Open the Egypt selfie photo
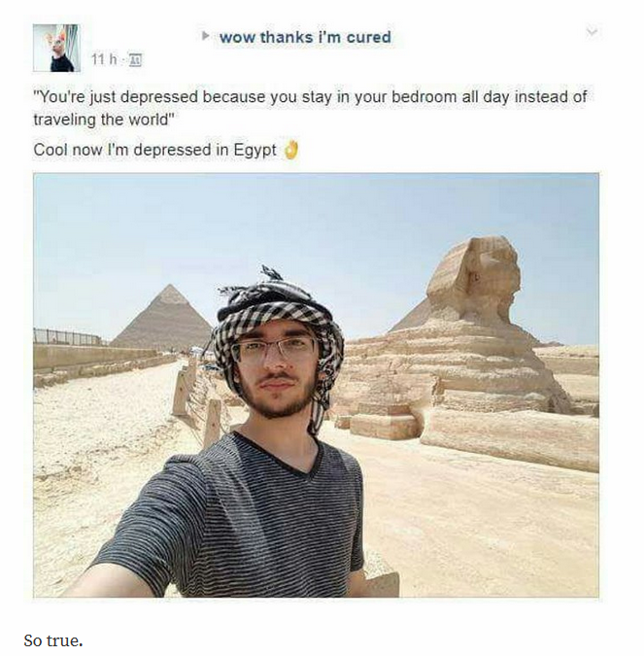The height and width of the screenshot is (656, 644). [x=316, y=385]
